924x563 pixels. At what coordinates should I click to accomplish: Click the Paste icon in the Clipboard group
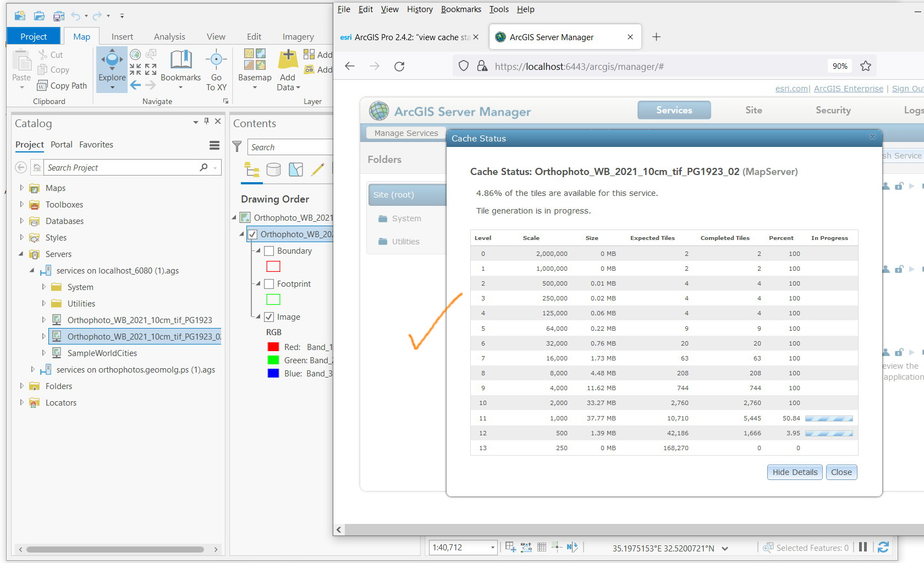[21, 65]
